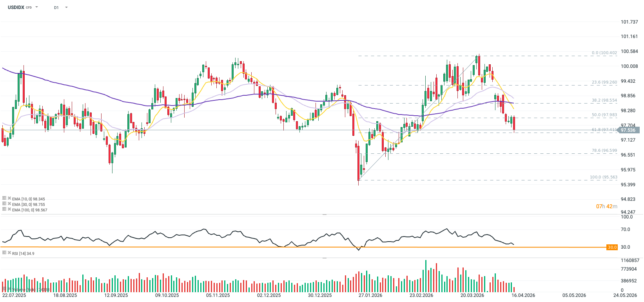
Task: Click the D1 timeframe label
Action: pos(56,7)
